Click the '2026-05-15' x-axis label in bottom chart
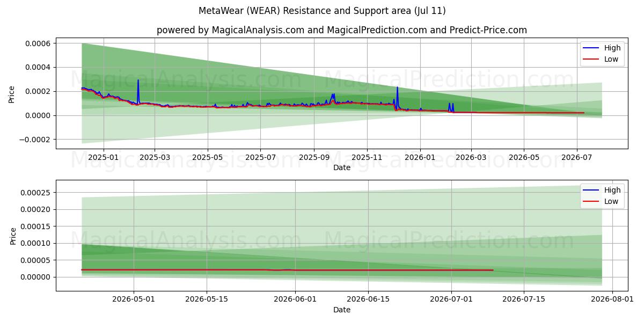Viewport: 644px width, 322px height. click(x=207, y=300)
